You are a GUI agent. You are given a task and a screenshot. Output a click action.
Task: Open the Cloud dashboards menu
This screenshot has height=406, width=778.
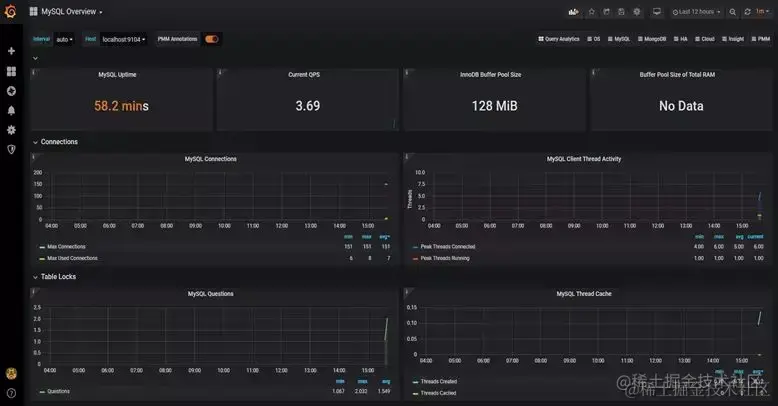point(705,39)
